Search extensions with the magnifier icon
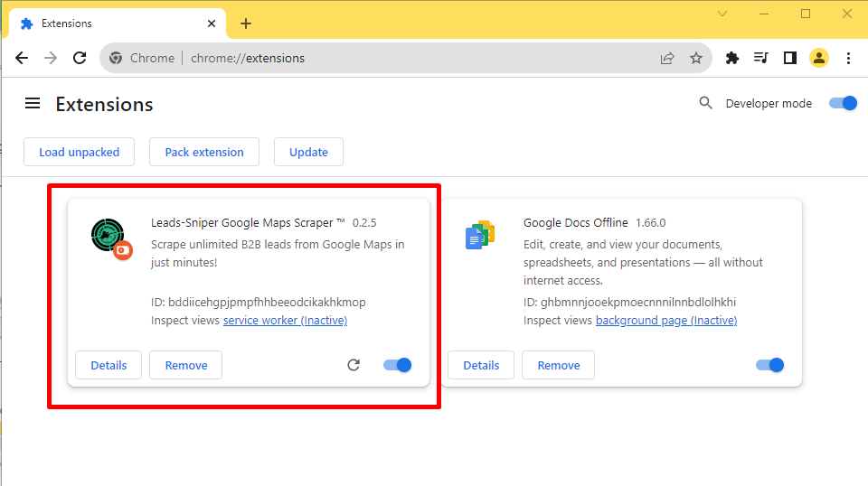 tap(705, 103)
